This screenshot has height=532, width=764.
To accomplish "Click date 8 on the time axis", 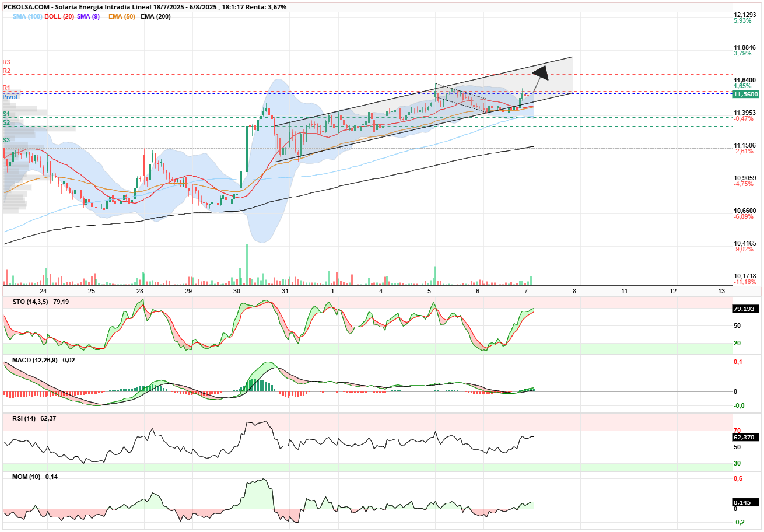I will tap(574, 290).
